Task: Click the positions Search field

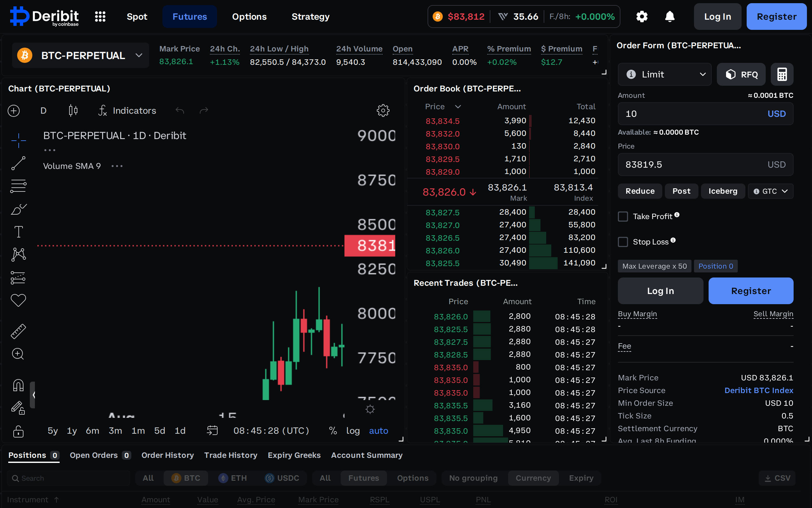Action: [x=69, y=478]
